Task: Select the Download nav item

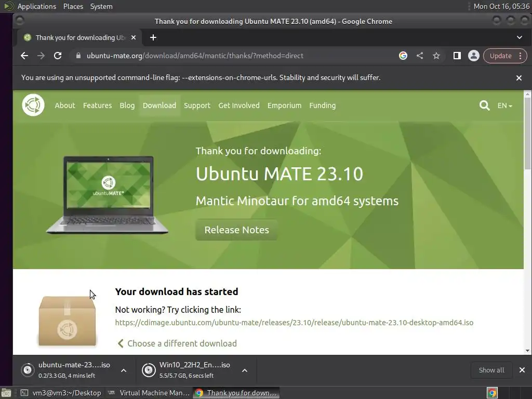Action: point(159,105)
